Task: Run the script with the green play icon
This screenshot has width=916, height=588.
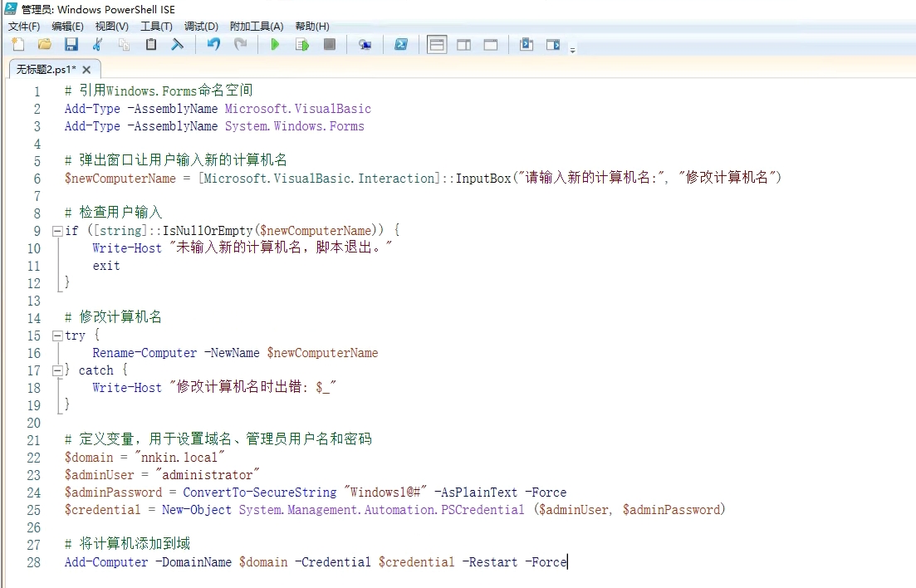Action: click(276, 45)
